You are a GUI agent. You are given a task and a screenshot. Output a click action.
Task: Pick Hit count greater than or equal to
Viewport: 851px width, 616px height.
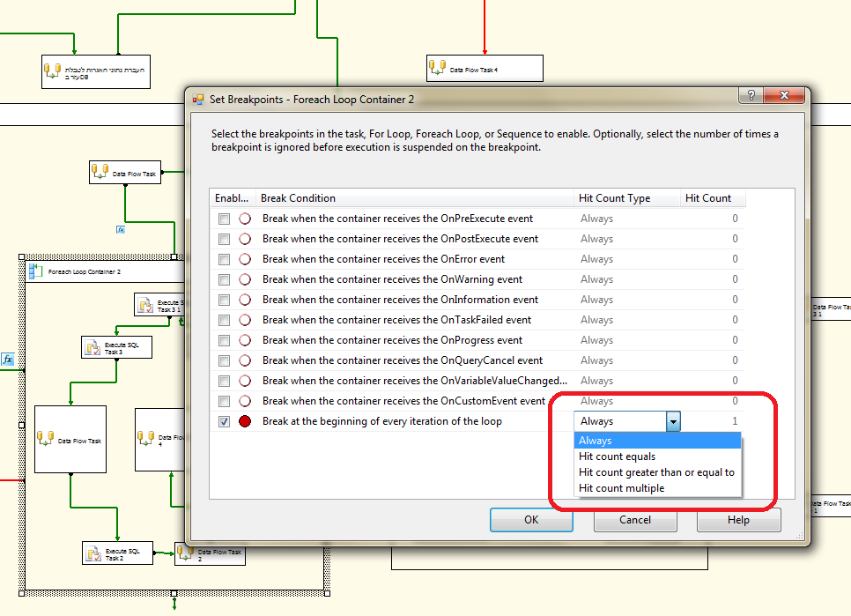click(657, 471)
